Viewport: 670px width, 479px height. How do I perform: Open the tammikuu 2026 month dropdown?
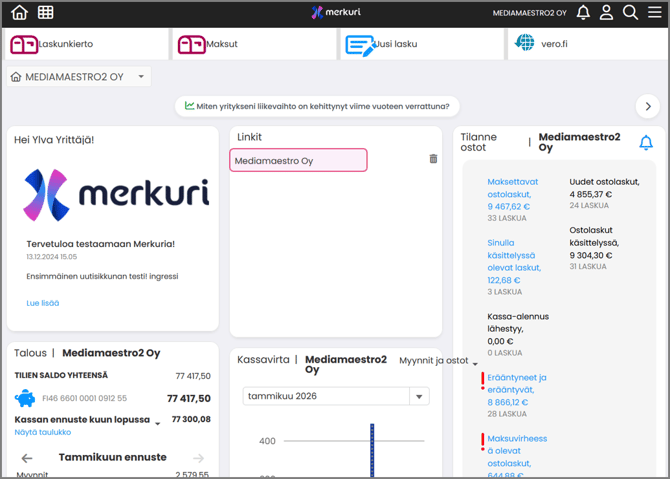pyautogui.click(x=420, y=396)
